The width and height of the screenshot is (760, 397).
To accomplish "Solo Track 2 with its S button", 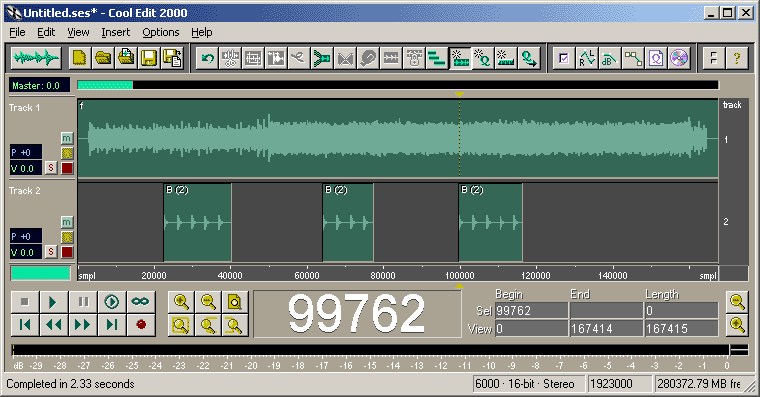I will click(51, 252).
